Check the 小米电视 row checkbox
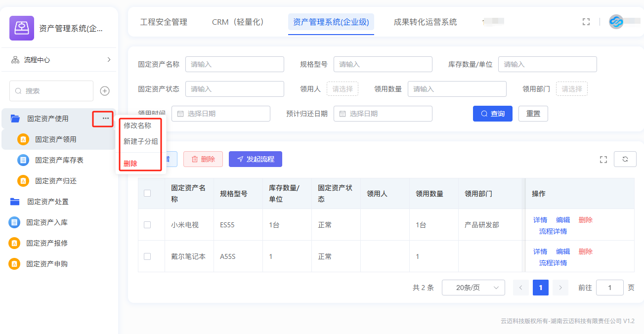644x334 pixels. (x=147, y=225)
